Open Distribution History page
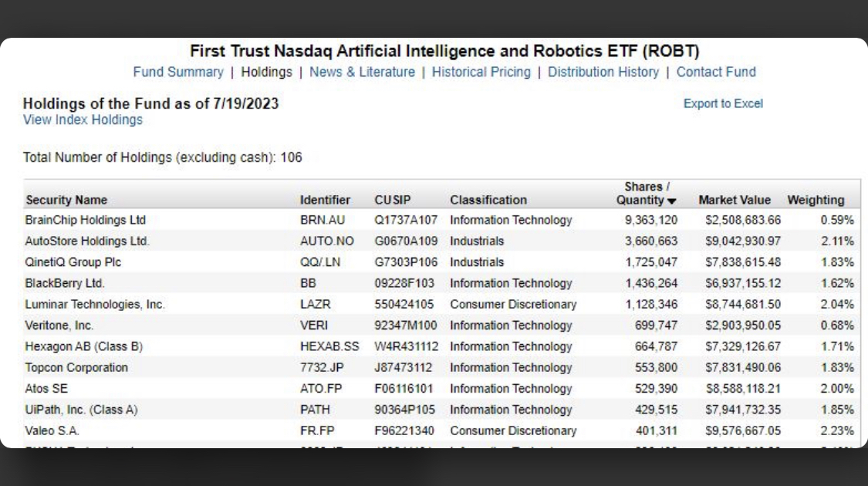Viewport: 868px width, 486px height. pyautogui.click(x=603, y=73)
